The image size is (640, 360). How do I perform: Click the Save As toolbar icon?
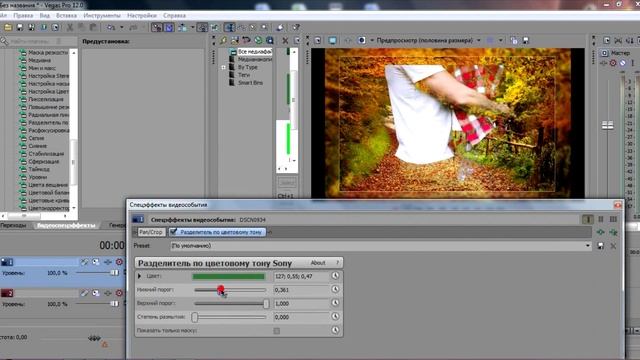(31, 27)
